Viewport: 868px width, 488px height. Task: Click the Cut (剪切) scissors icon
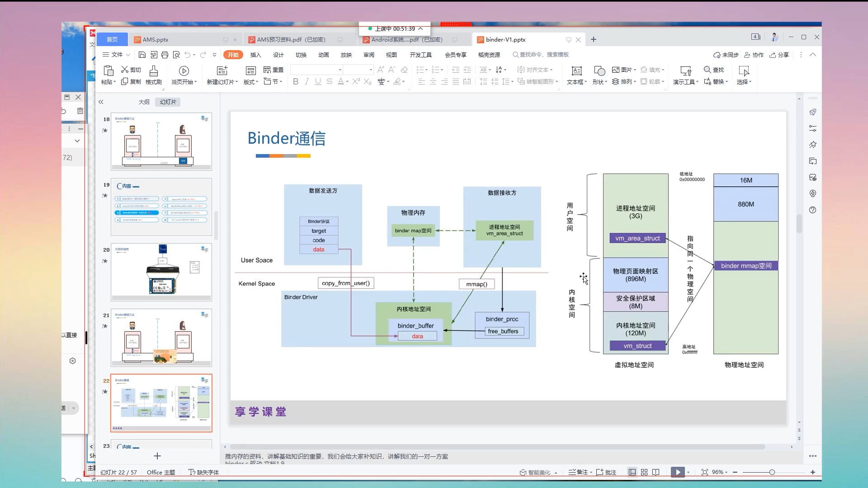pyautogui.click(x=125, y=70)
